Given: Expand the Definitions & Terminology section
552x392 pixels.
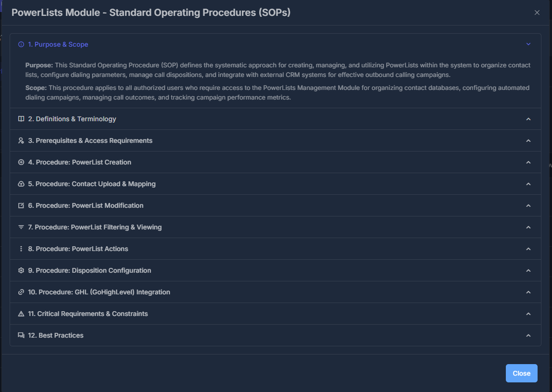Looking at the screenshot, I should (x=528, y=119).
